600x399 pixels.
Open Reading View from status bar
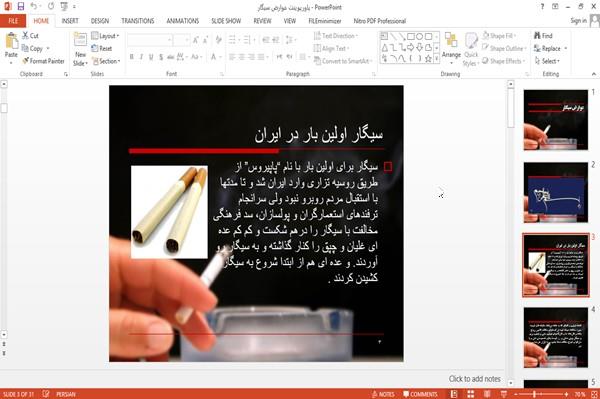[487, 394]
